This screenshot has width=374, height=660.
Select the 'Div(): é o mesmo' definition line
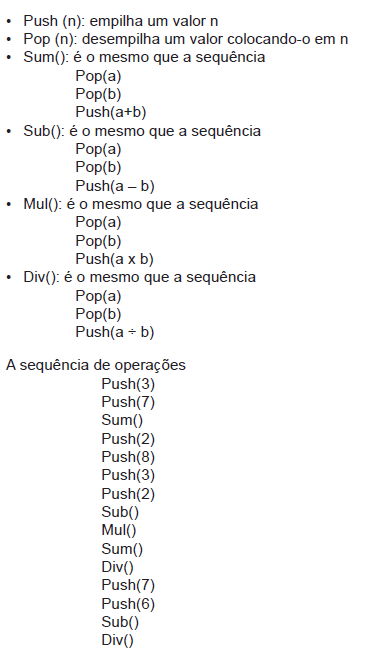pyautogui.click(x=139, y=277)
